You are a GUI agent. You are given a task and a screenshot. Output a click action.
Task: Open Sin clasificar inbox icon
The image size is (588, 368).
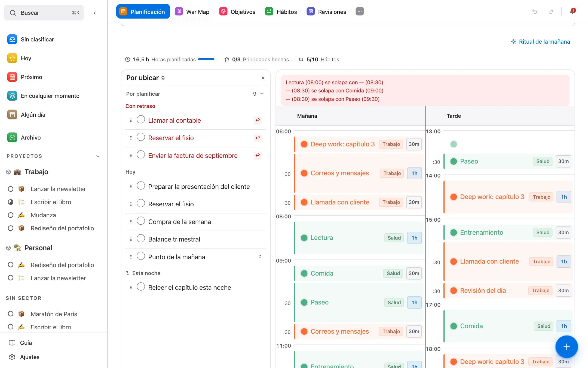pyautogui.click(x=12, y=39)
